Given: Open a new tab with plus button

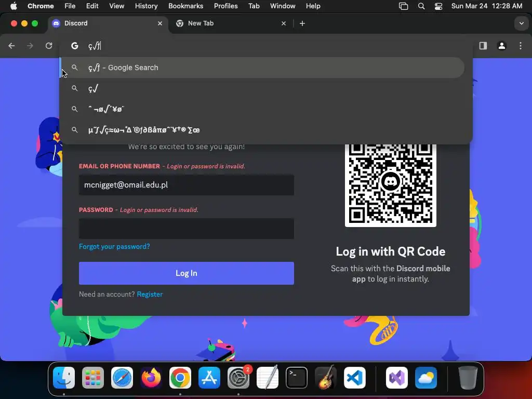Looking at the screenshot, I should (302, 23).
